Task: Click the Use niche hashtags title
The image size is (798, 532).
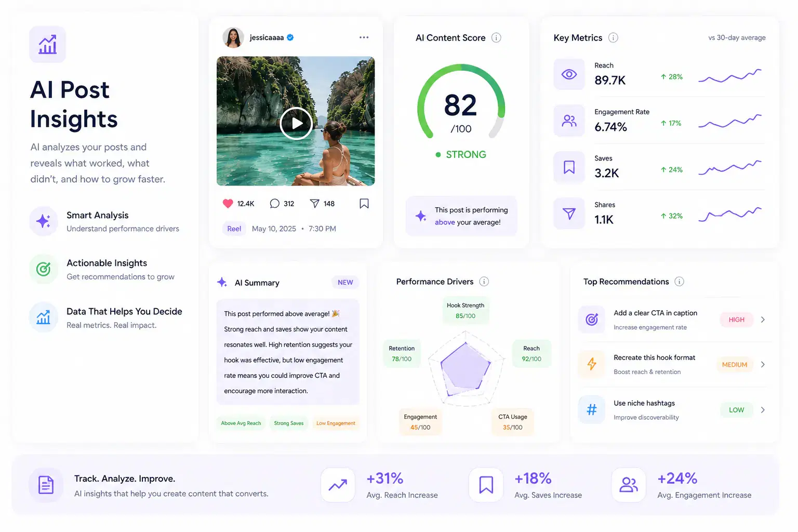Action: tap(644, 403)
